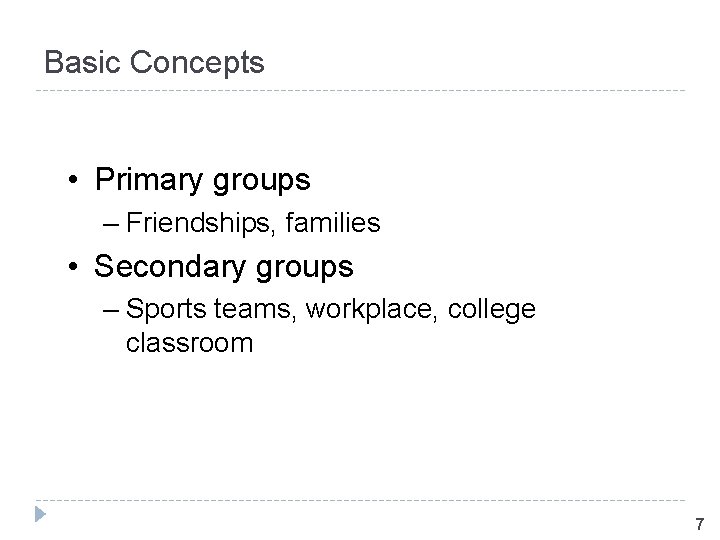The image size is (720, 540).
Task: Click the word "college"
Action: pos(490,310)
